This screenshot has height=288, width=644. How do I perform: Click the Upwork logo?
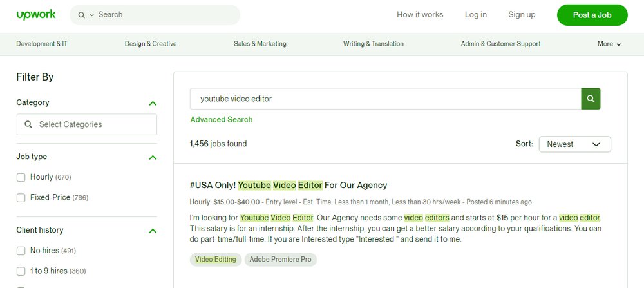[35, 15]
